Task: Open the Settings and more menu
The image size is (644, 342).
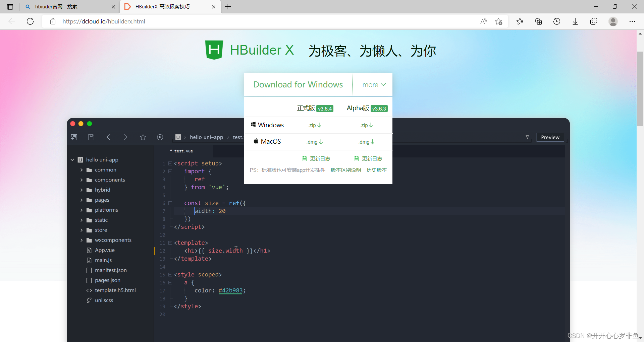Action: point(632,21)
